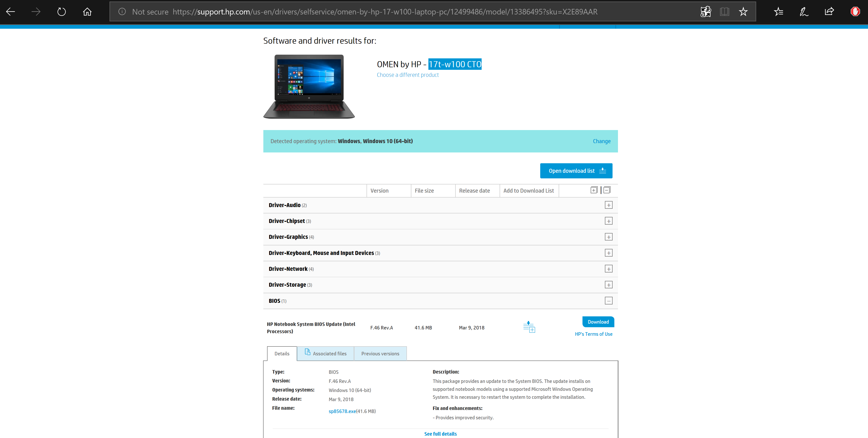Go back to the previous page
868x438 pixels.
(x=11, y=12)
